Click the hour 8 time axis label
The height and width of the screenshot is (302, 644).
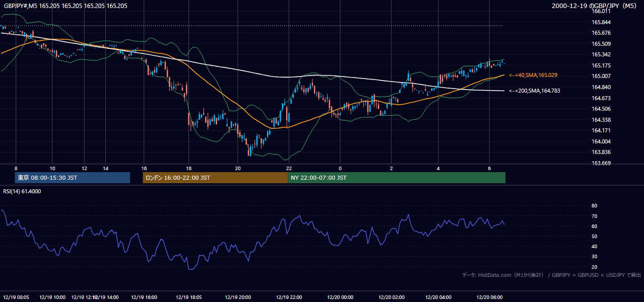[x=16, y=168]
